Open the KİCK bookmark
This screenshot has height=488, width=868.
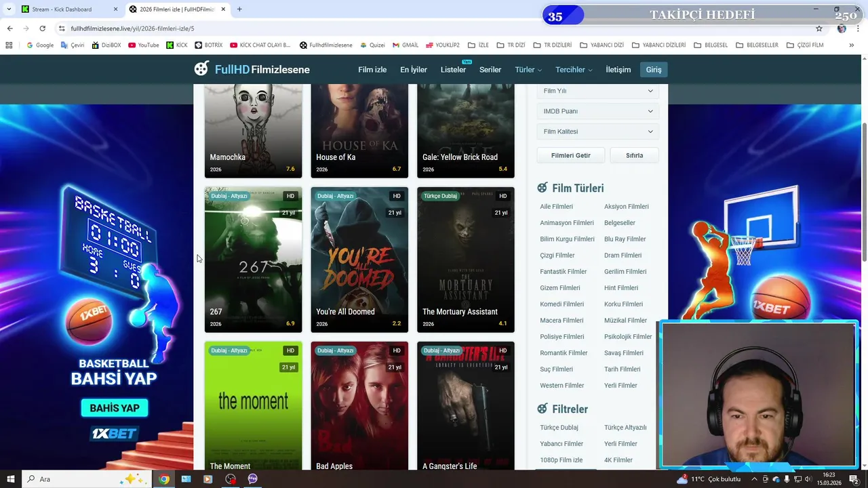pos(176,45)
